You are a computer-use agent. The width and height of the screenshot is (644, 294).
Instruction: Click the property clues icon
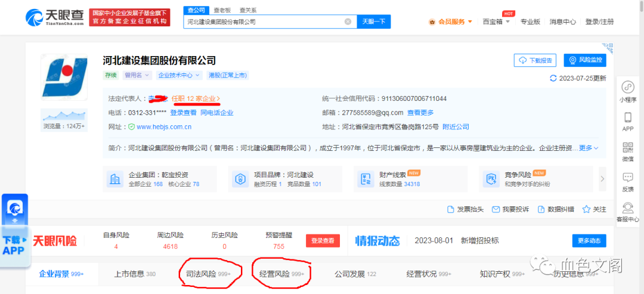(366, 179)
